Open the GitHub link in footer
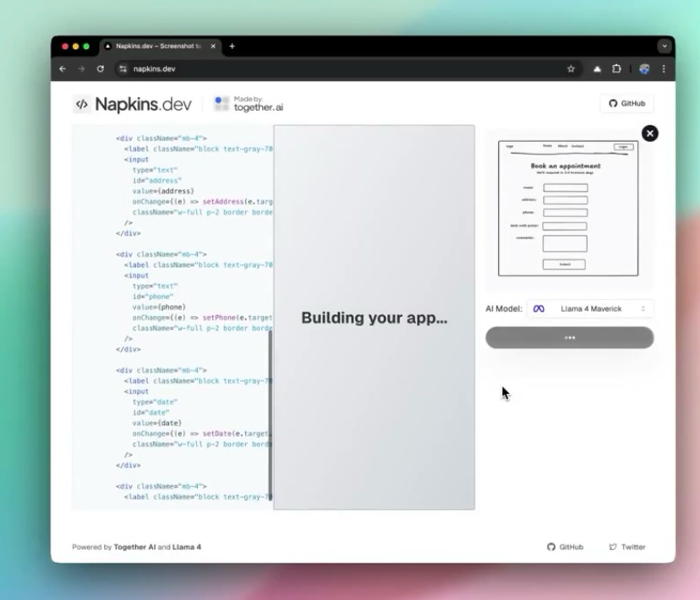700x600 pixels. (566, 547)
